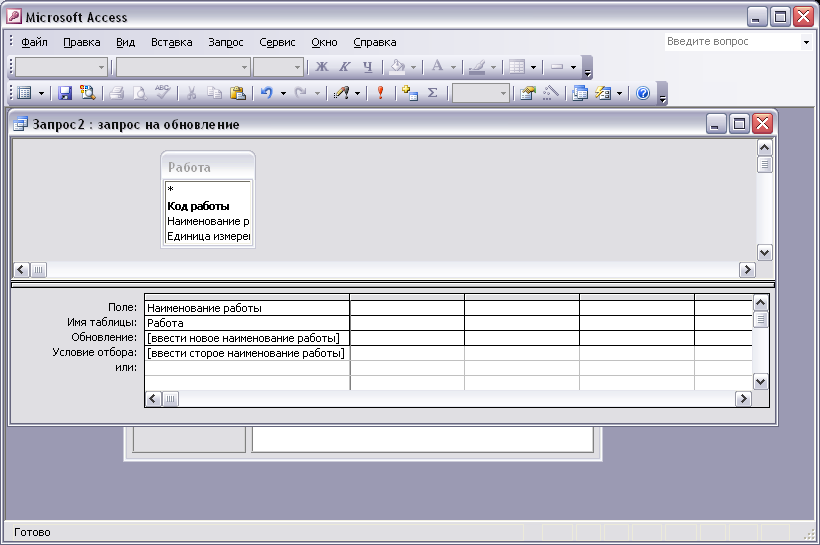Click the ABC Spelling check icon
This screenshot has height=545, width=820.
click(163, 93)
